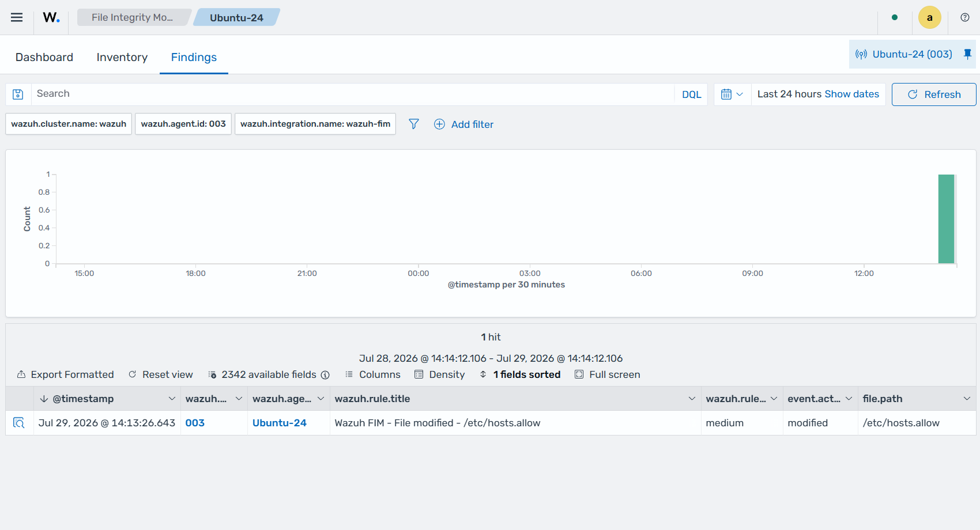Expand the wazuh agent id column menu

(239, 399)
